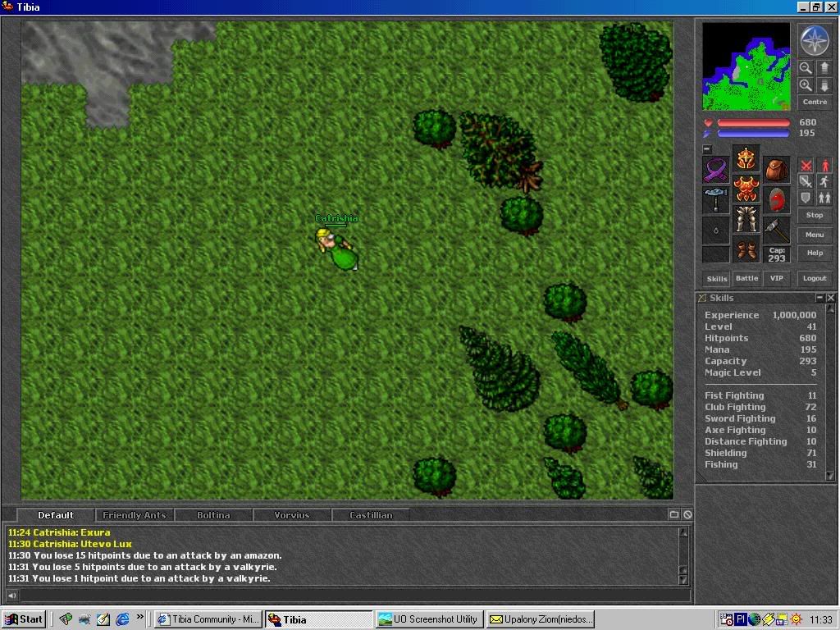Click the ignore list icon in chat
This screenshot has width=840, height=630.
click(x=687, y=515)
